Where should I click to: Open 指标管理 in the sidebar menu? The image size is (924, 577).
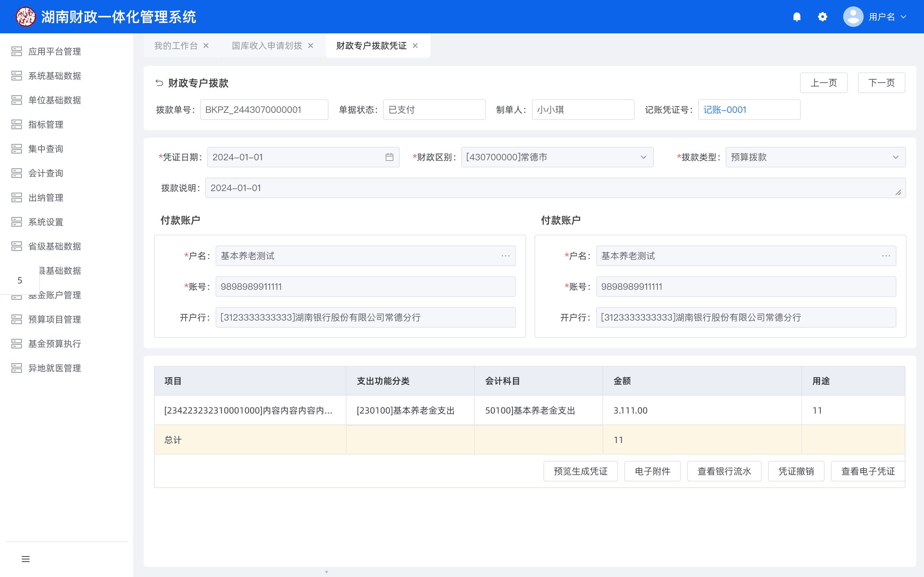coord(46,124)
